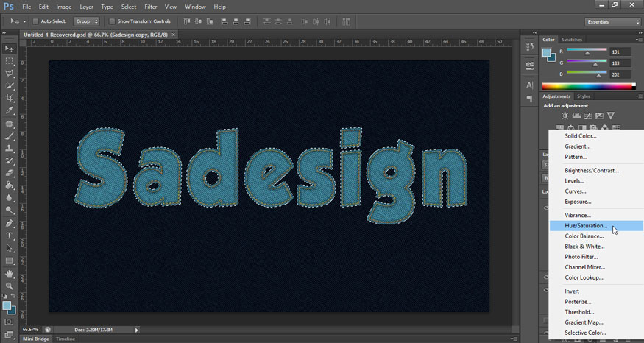The width and height of the screenshot is (644, 343).
Task: Switch to the Swatches tab
Action: pyautogui.click(x=571, y=40)
